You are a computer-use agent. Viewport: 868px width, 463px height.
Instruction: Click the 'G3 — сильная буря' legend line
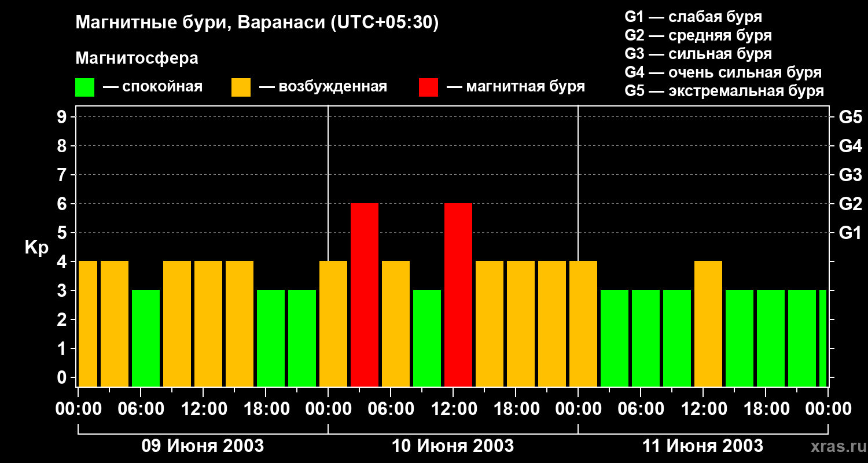698,54
